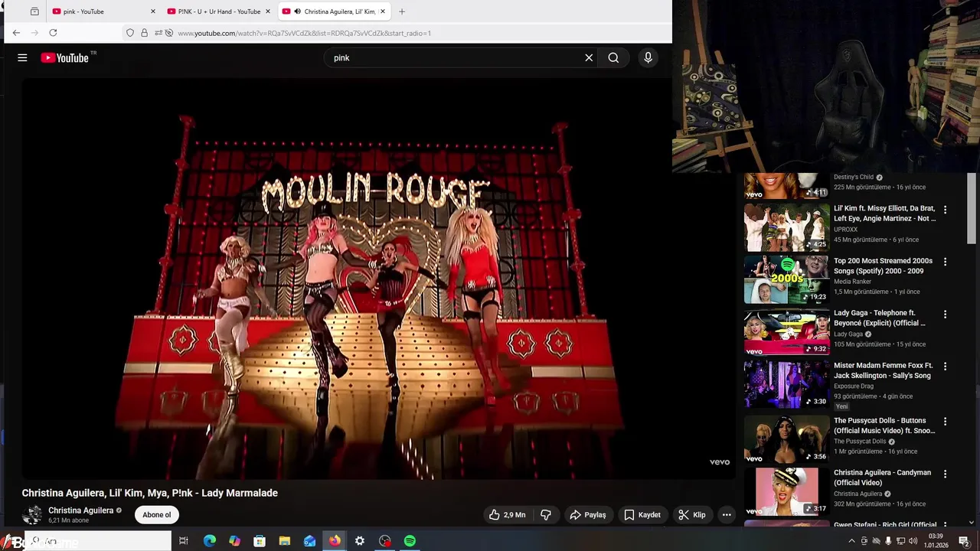Go to the YouTube home logo

coord(65,57)
